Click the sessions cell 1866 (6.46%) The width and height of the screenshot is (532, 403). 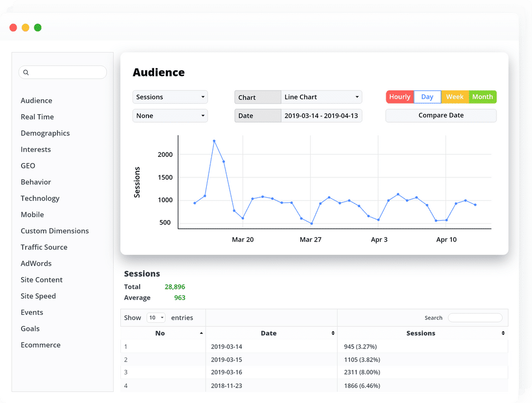pos(362,386)
